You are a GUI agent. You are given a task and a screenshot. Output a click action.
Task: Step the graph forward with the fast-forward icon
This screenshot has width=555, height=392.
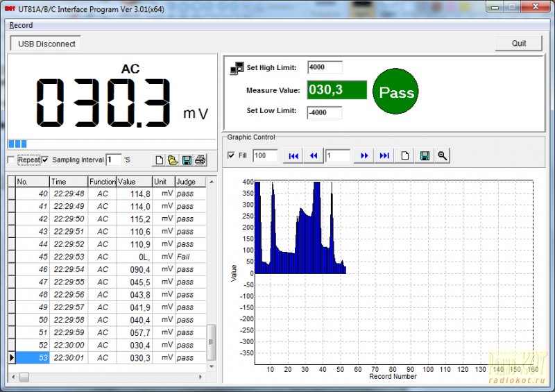coord(363,156)
